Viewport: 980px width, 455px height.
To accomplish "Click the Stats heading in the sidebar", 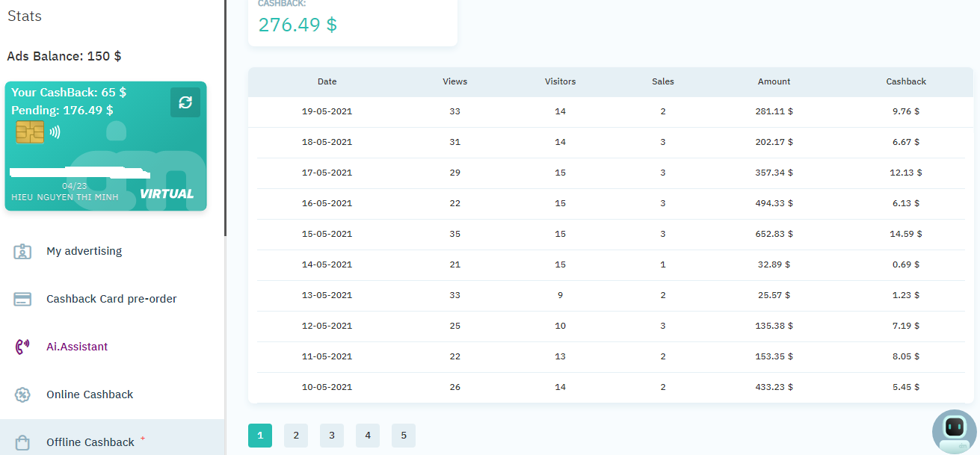I will 25,16.
